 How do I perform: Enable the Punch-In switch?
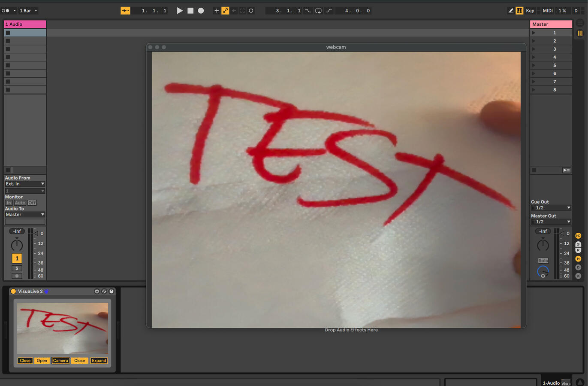[308, 11]
